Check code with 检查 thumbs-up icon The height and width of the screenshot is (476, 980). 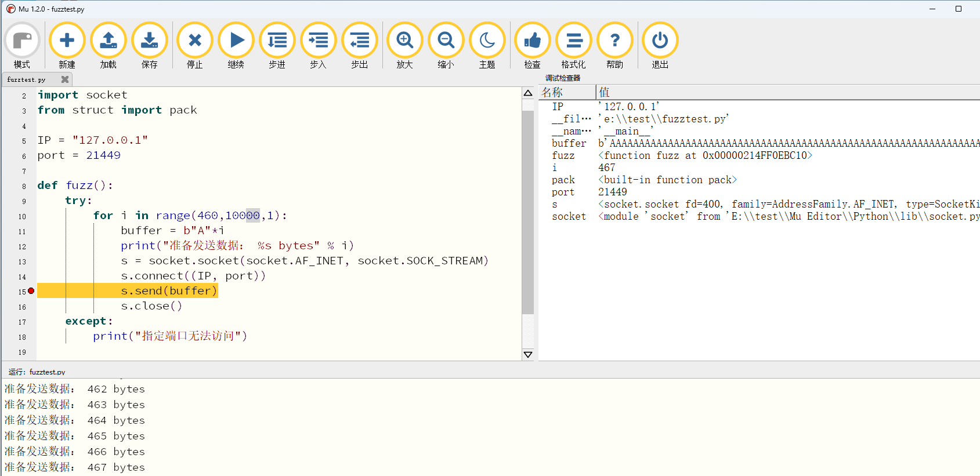click(533, 46)
